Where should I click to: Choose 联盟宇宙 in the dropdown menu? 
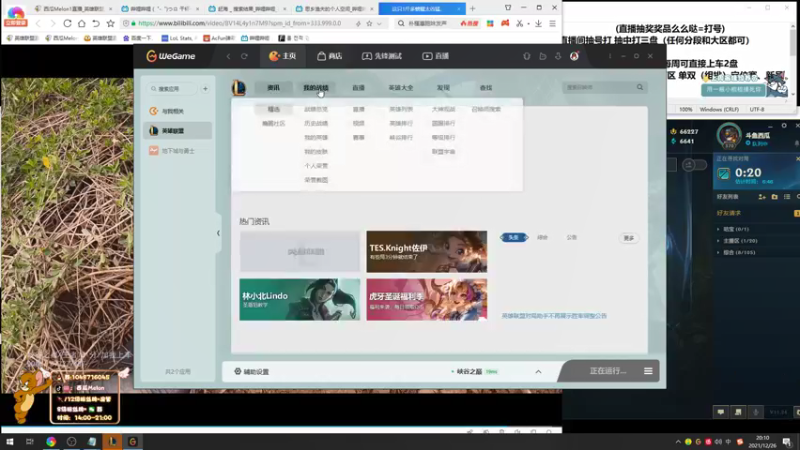tap(443, 152)
